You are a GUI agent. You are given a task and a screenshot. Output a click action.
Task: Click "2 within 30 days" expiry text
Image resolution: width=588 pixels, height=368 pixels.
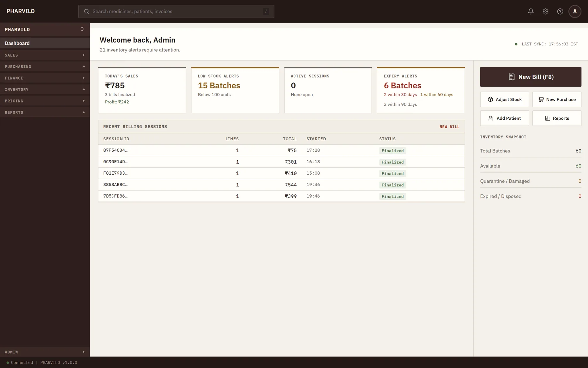(400, 95)
